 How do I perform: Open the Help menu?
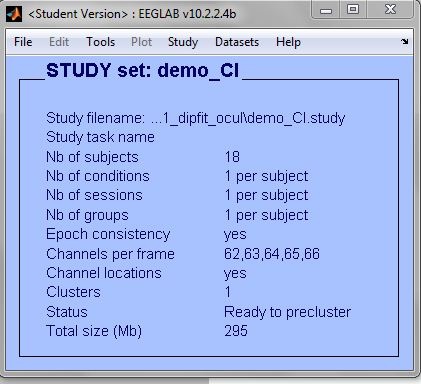tap(288, 42)
